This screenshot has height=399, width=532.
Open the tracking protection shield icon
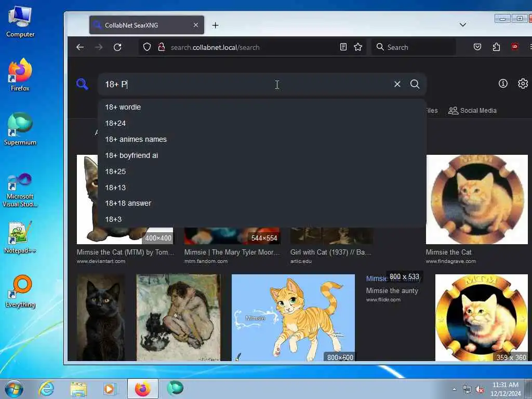(147, 47)
